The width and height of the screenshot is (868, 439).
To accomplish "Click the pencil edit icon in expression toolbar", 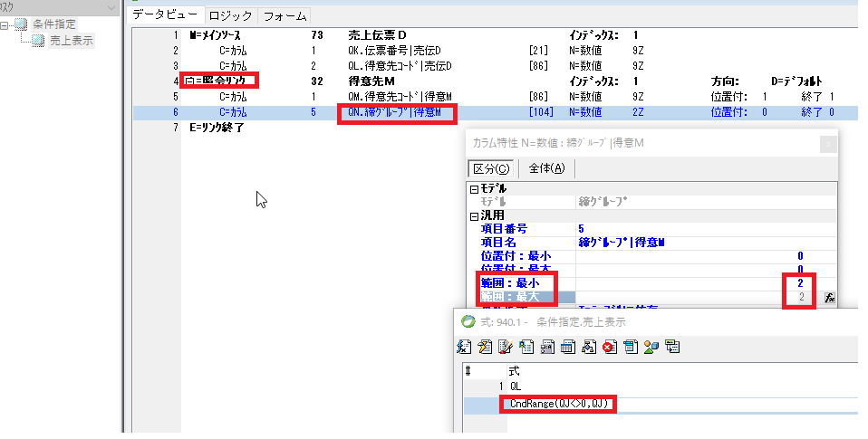I will click(506, 347).
